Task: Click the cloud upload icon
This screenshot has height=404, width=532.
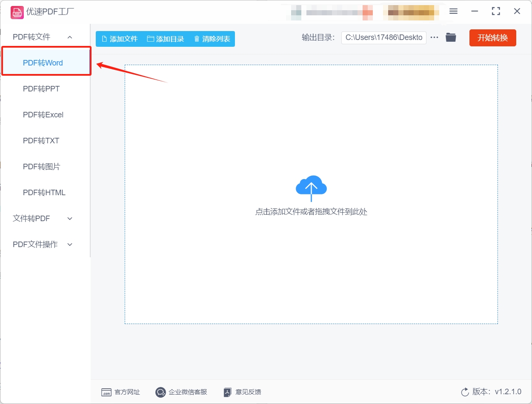Action: (311, 187)
